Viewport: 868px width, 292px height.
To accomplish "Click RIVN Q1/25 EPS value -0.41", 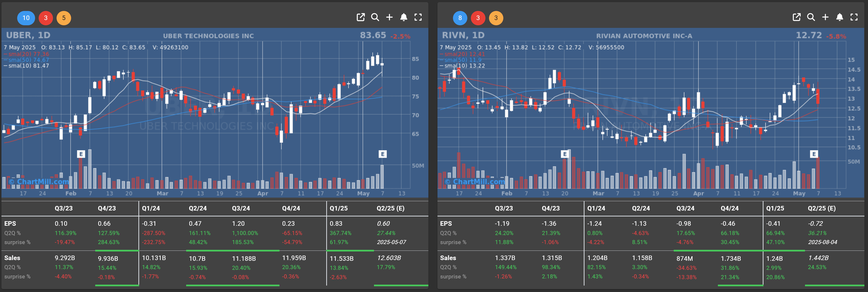I will click(x=773, y=224).
